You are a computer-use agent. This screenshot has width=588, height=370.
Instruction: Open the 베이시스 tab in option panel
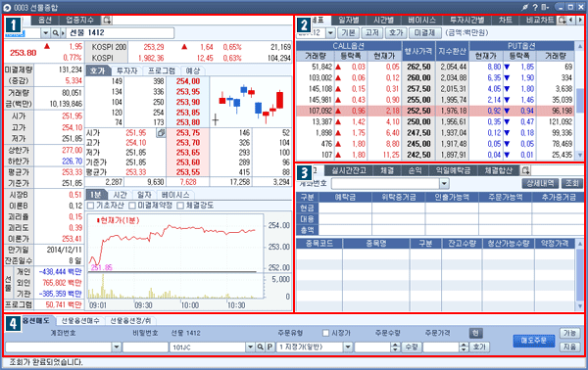pos(421,20)
